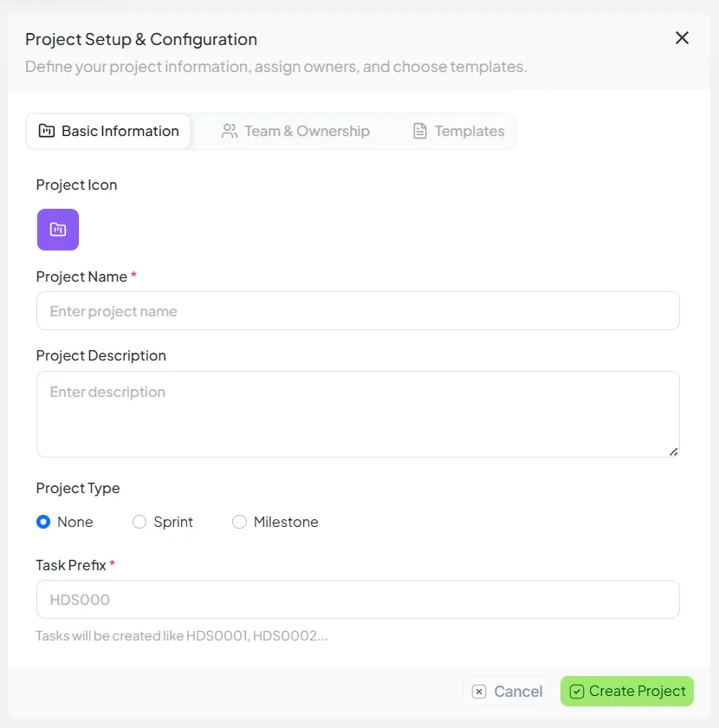Click the resize handle of description box
Viewport: 719px width, 728px height.
point(674,451)
